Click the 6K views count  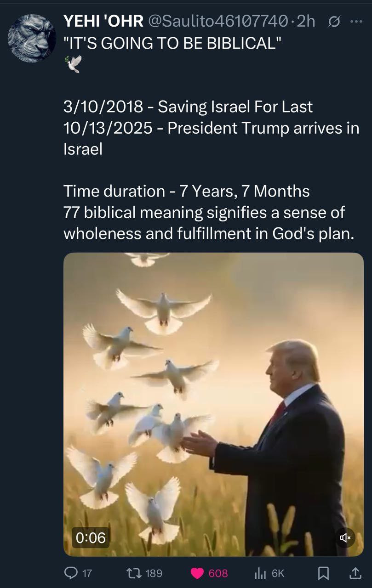[278, 573]
